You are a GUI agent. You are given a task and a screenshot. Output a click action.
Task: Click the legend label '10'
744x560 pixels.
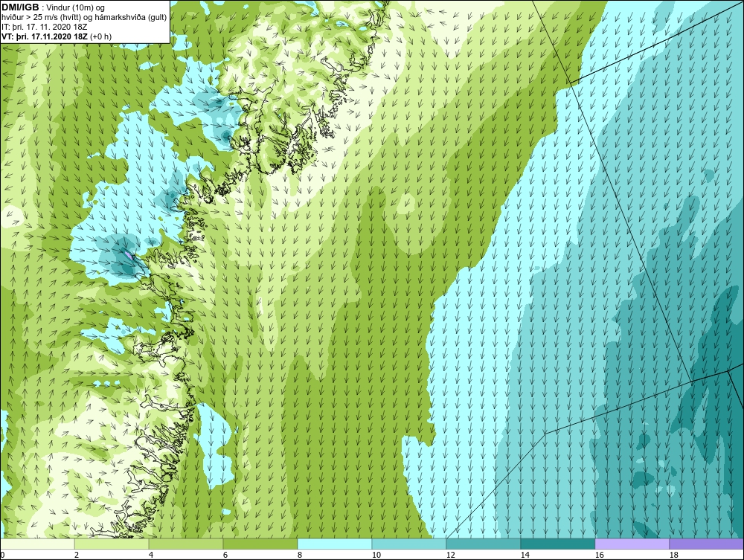[376, 555]
